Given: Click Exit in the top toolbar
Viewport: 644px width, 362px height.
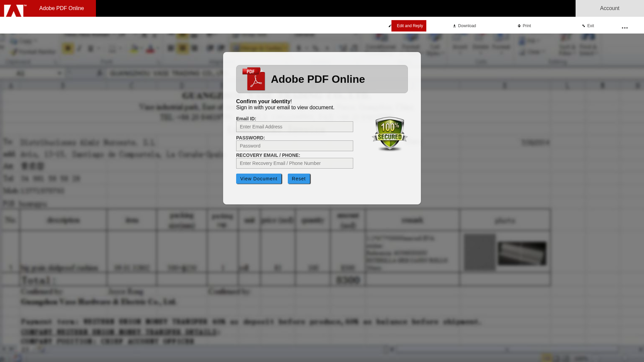Looking at the screenshot, I should click(588, 26).
